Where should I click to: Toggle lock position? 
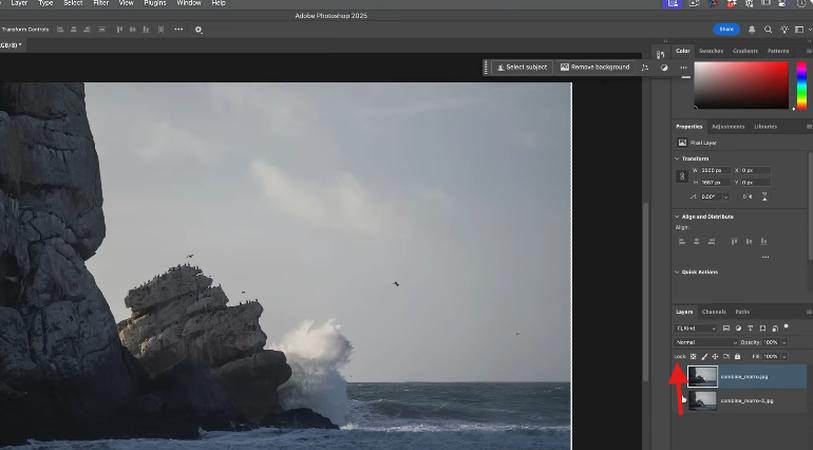tap(715, 356)
